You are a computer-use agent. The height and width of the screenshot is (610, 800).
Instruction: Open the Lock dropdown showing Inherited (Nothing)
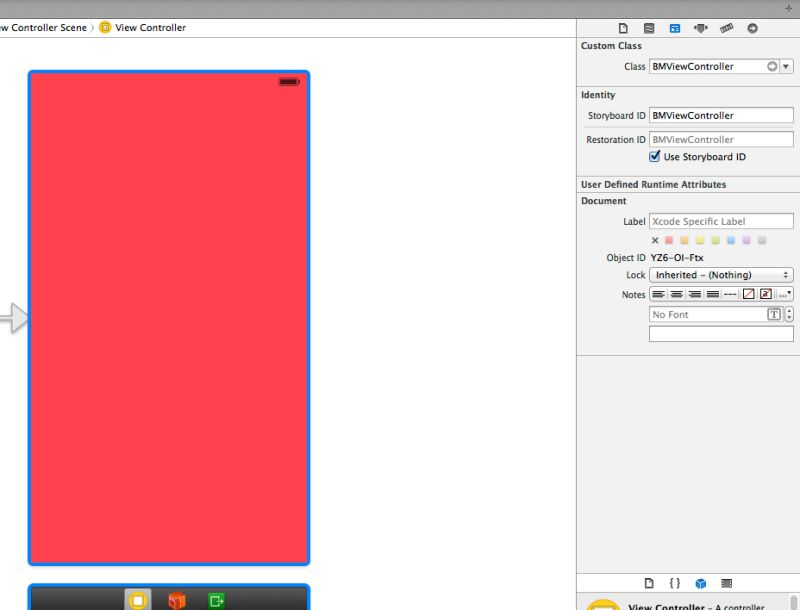(720, 274)
